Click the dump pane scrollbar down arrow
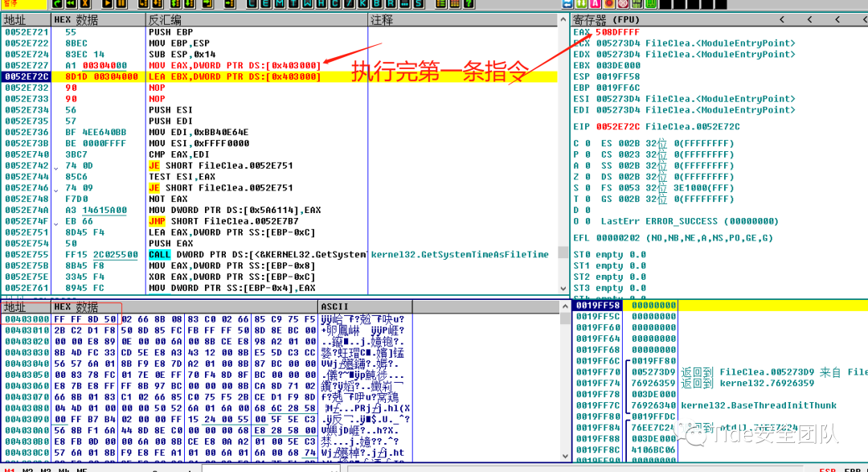The width and height of the screenshot is (868, 472). coord(565,457)
